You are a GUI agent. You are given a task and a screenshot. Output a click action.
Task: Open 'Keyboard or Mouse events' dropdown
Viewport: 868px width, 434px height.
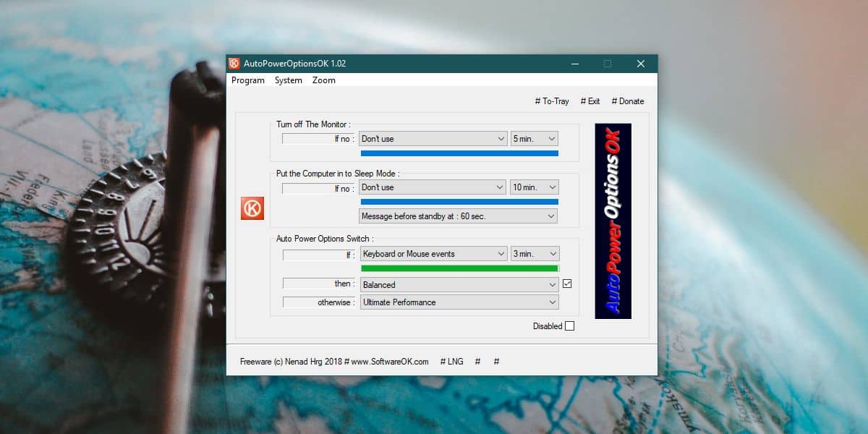click(x=434, y=254)
